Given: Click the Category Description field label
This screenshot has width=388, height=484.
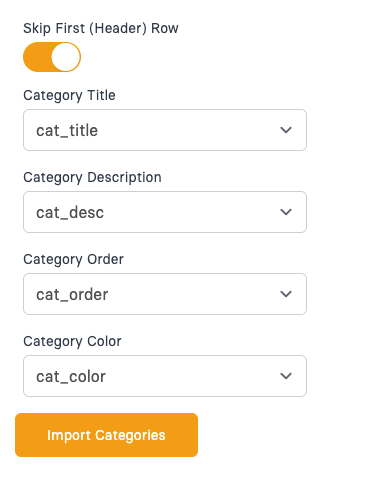Looking at the screenshot, I should (x=92, y=178).
